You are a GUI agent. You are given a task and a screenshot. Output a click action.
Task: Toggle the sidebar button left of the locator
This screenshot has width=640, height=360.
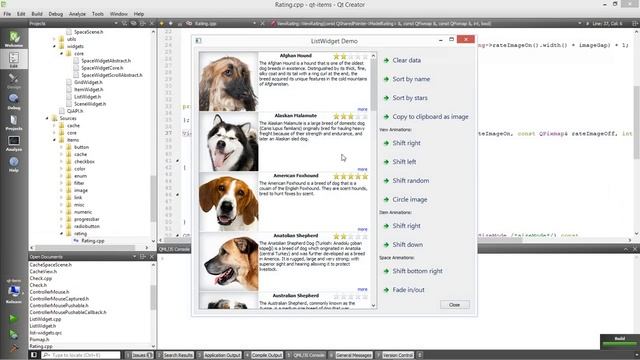click(34, 355)
